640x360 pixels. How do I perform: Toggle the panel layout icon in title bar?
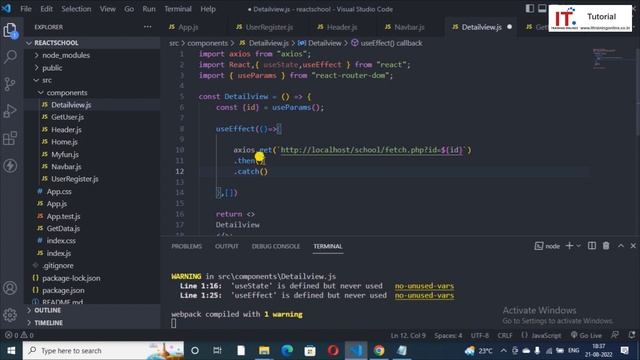pyautogui.click(x=542, y=9)
